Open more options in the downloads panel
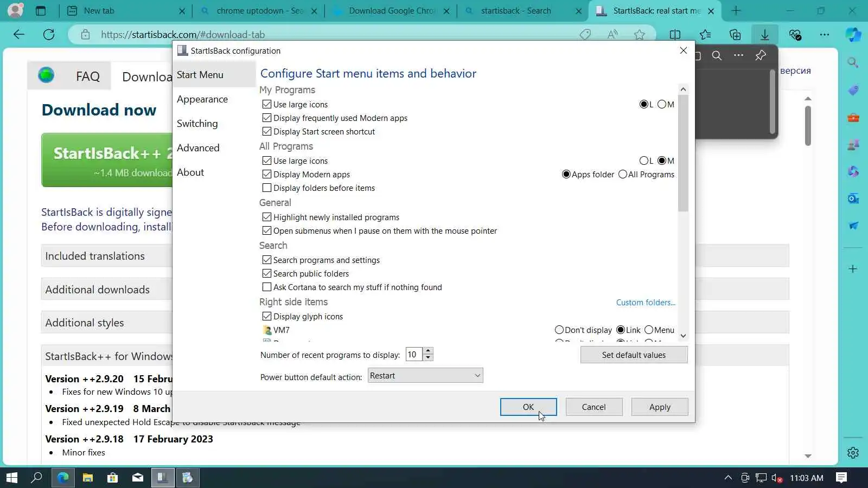Image resolution: width=868 pixels, height=488 pixels. [x=738, y=55]
